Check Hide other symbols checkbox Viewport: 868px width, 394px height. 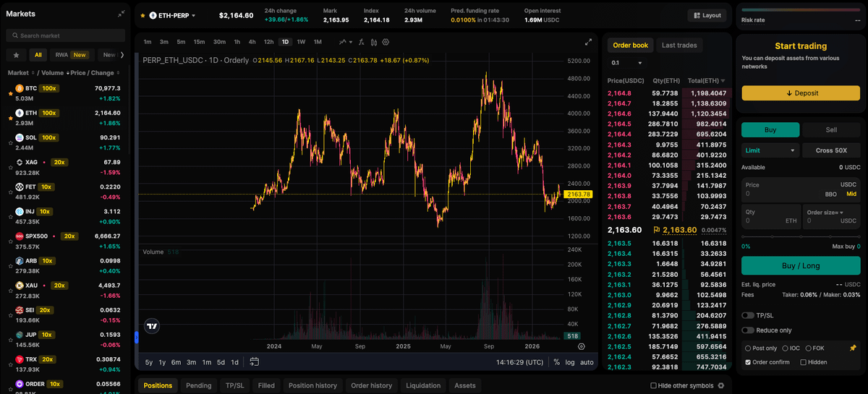654,386
